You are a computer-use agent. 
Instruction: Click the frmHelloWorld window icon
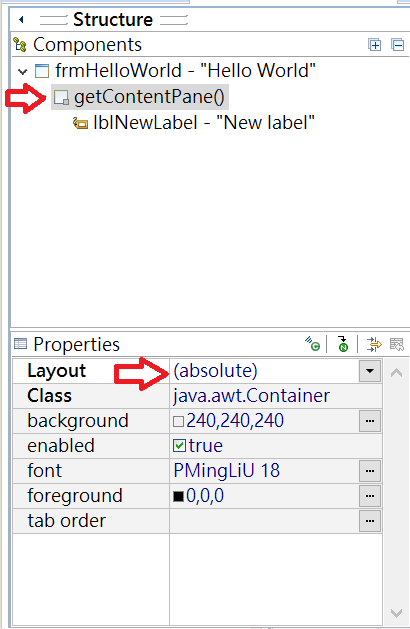42,71
